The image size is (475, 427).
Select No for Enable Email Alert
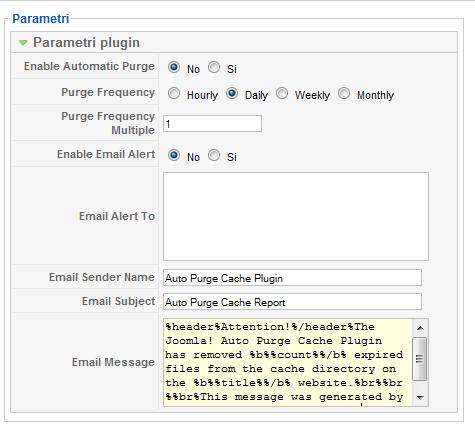click(174, 155)
